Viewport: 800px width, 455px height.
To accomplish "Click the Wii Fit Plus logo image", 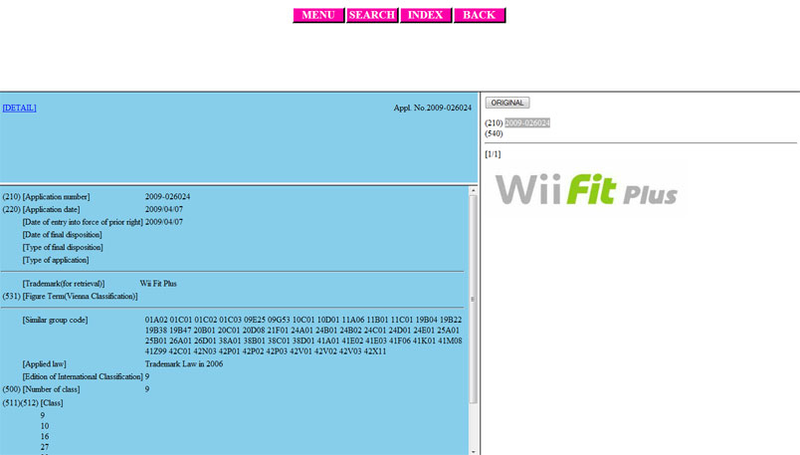I will (586, 189).
